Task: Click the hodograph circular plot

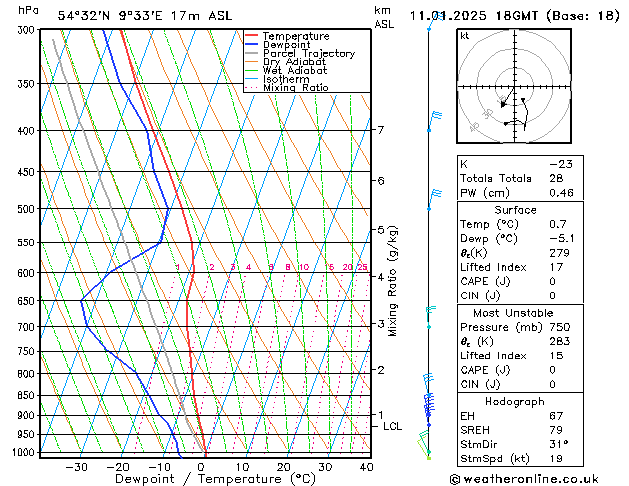Action: 515,89
